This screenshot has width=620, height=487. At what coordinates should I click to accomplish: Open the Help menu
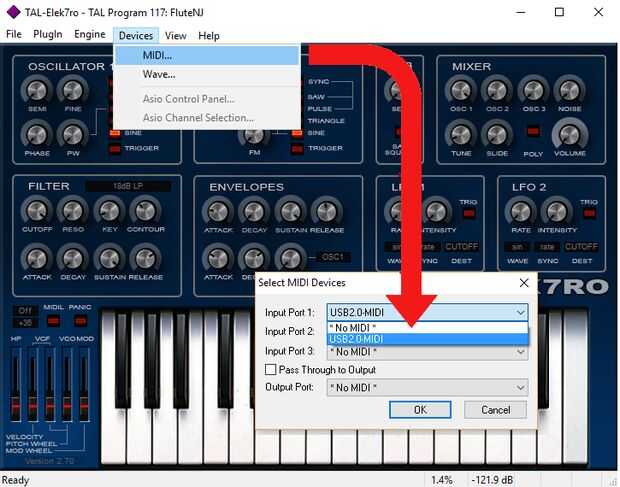tap(209, 36)
